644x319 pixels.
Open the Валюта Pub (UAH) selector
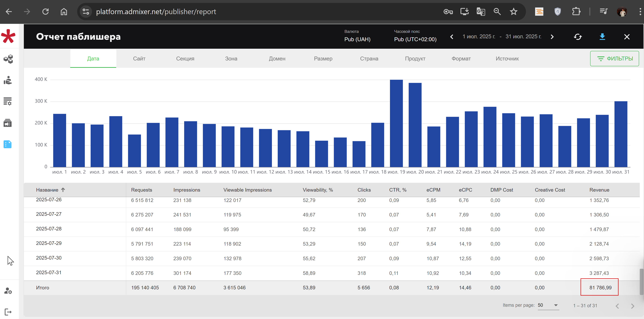(357, 36)
